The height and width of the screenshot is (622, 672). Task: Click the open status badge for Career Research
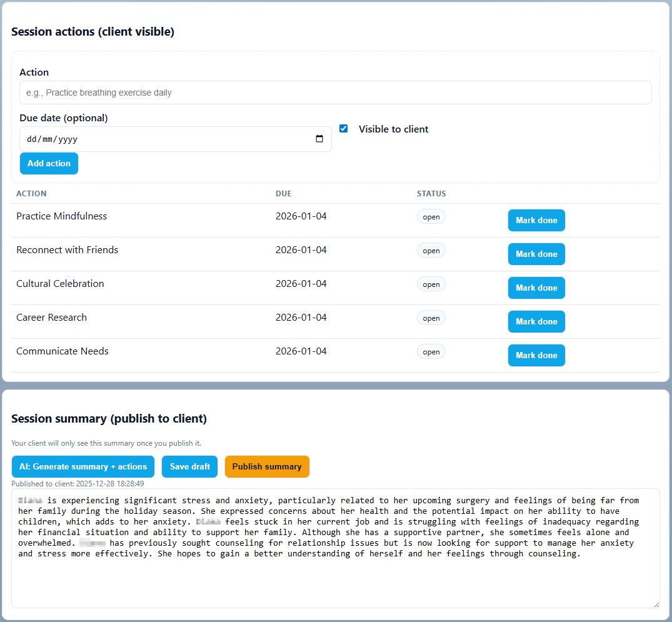431,318
